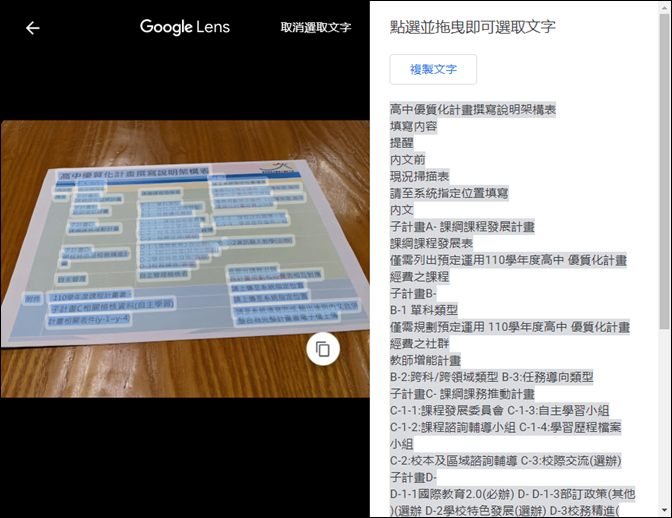Screen dimensions: 672x518
Task: Select the line 經費之社群
Action: pos(419,344)
